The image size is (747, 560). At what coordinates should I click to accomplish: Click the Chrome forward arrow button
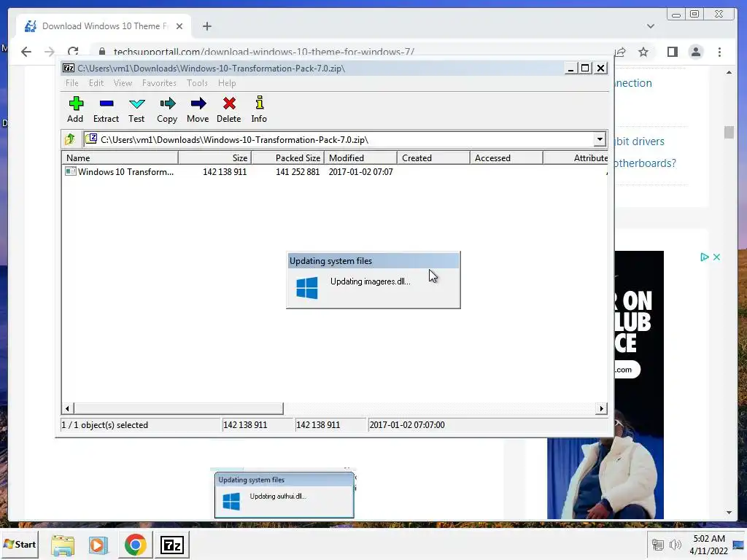tap(50, 52)
